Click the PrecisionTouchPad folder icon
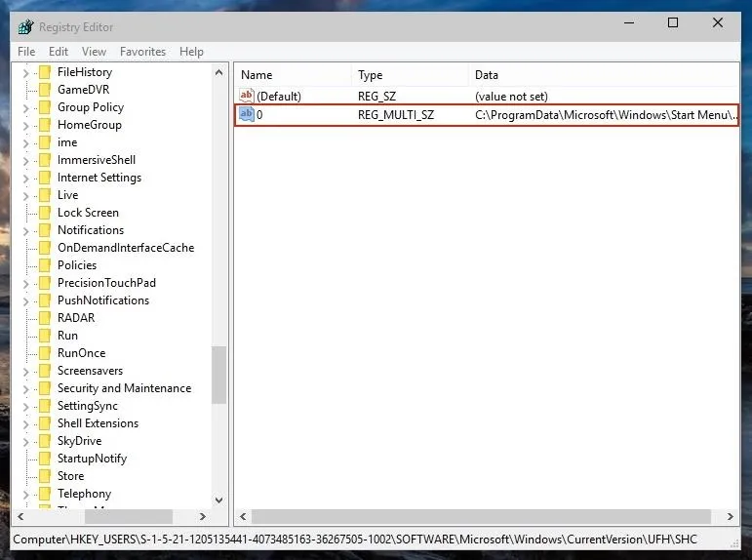Screen dimensions: 752x560 tap(45, 283)
